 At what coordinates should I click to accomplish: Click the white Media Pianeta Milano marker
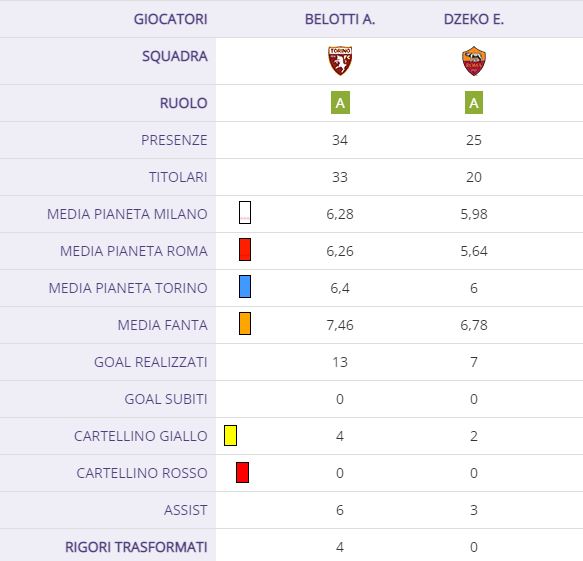(x=245, y=213)
